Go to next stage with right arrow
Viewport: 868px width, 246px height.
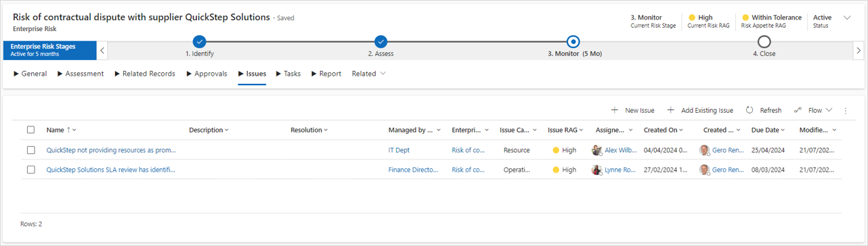click(859, 50)
